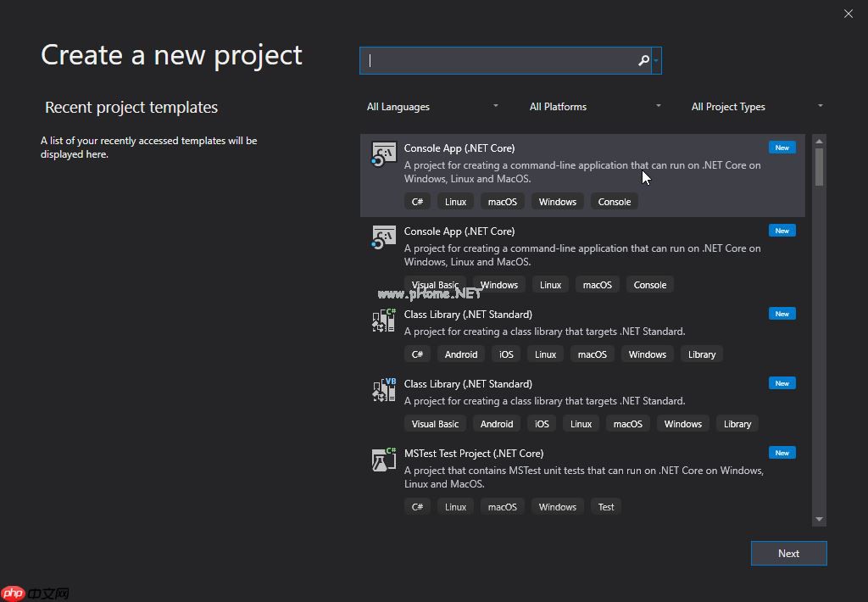
Task: Click the New badge on MSTest Test Project
Action: pos(782,453)
